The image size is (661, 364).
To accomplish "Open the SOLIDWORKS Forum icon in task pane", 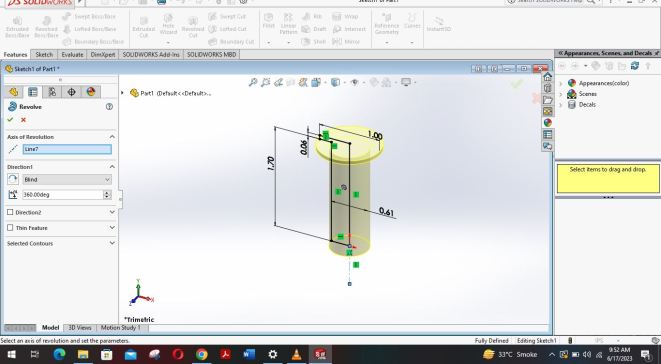I will click(547, 146).
